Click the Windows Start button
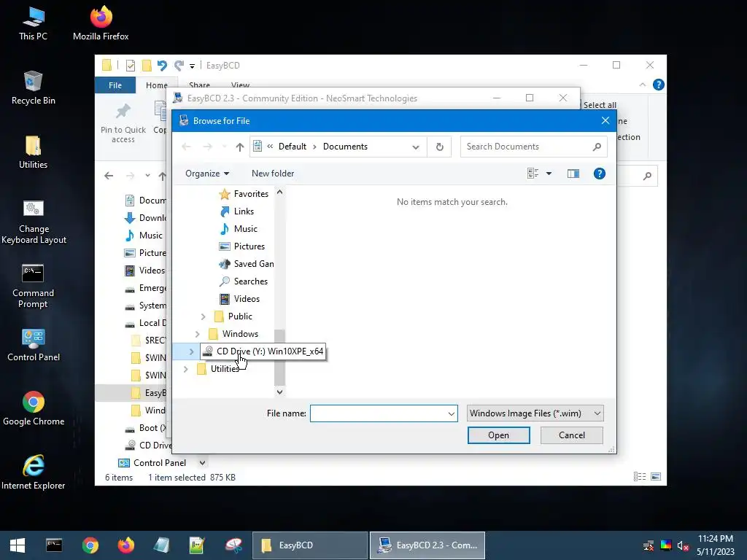Image resolution: width=747 pixels, height=560 pixels. click(18, 545)
